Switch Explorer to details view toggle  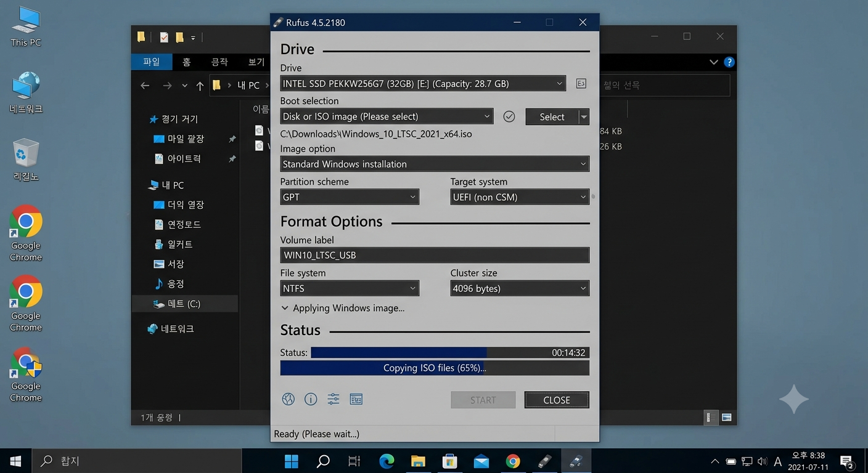tap(711, 417)
